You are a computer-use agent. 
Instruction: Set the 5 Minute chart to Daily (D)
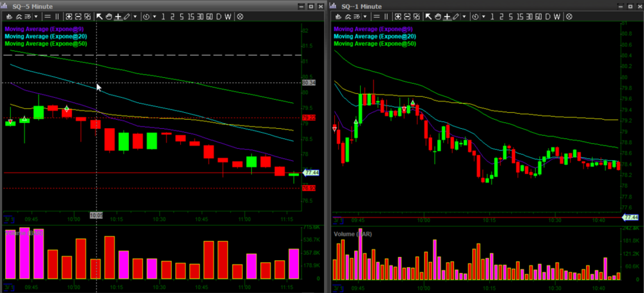coord(219,16)
